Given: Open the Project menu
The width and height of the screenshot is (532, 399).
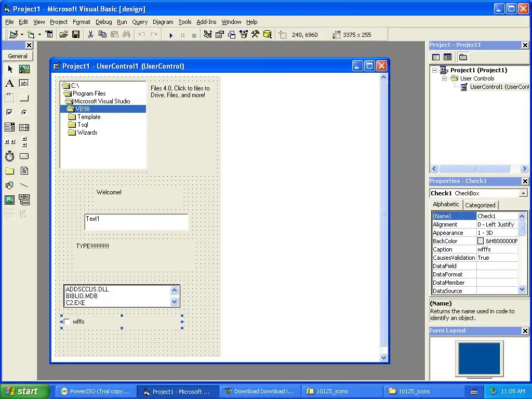Looking at the screenshot, I should 59,22.
